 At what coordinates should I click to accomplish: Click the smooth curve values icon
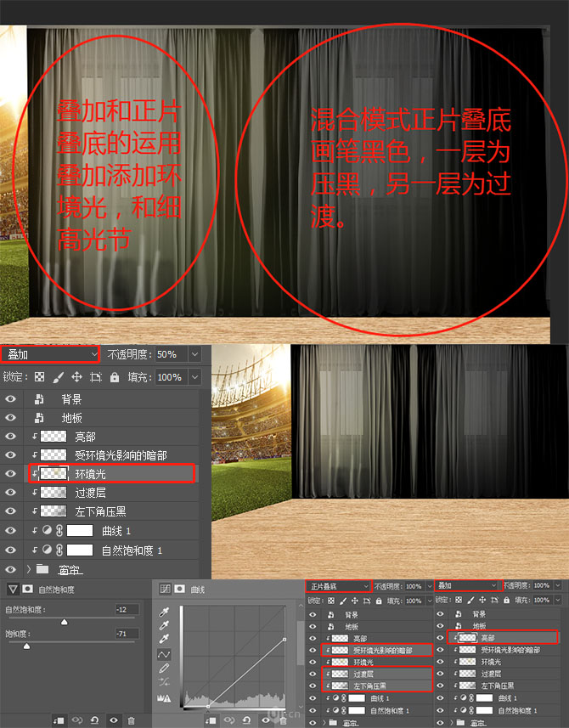point(164,681)
